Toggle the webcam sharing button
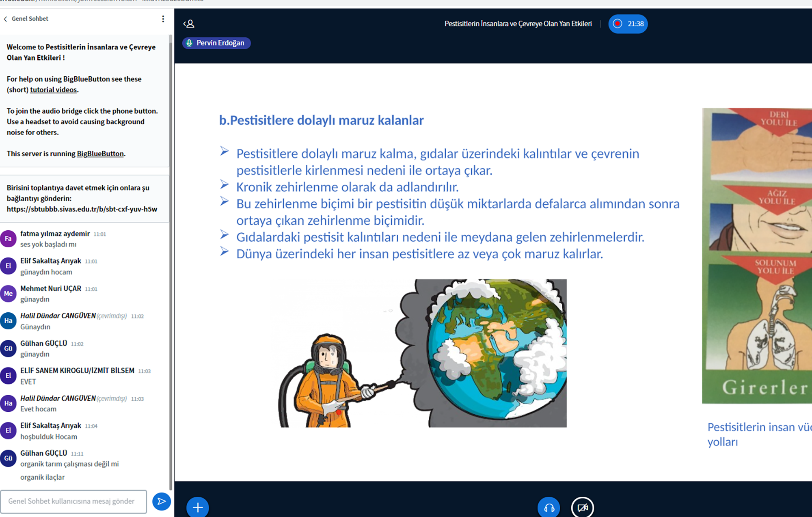Image resolution: width=812 pixels, height=517 pixels. (x=583, y=507)
